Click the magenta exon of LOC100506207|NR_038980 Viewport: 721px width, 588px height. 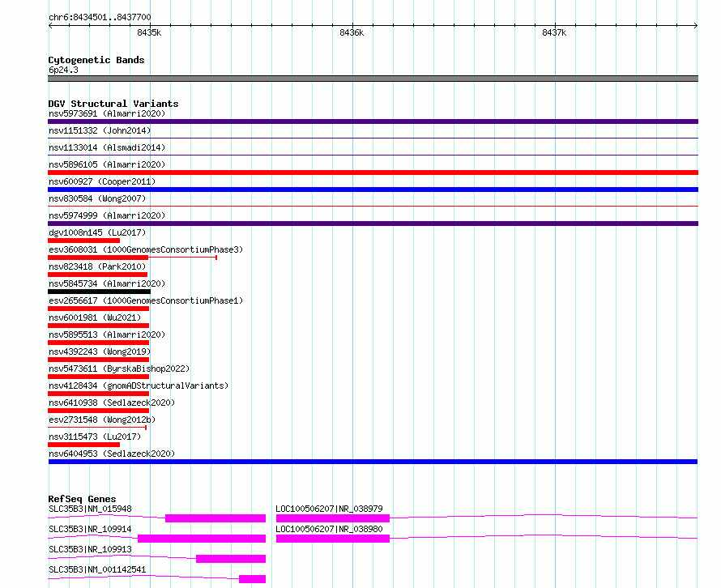(333, 539)
